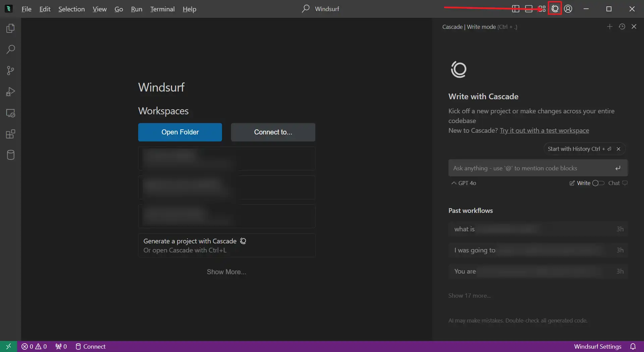
Task: Open notifications bell in status bar
Action: coord(633,346)
